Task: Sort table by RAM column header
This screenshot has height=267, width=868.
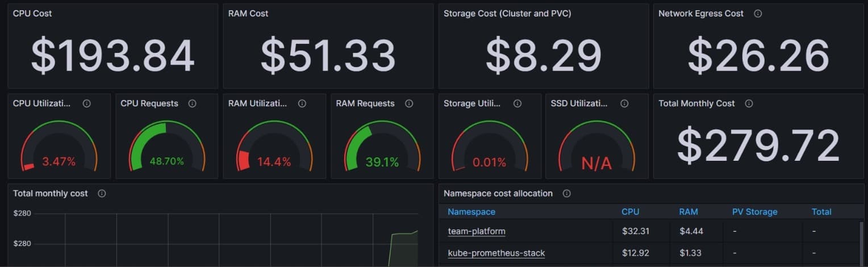Action: pyautogui.click(x=688, y=212)
